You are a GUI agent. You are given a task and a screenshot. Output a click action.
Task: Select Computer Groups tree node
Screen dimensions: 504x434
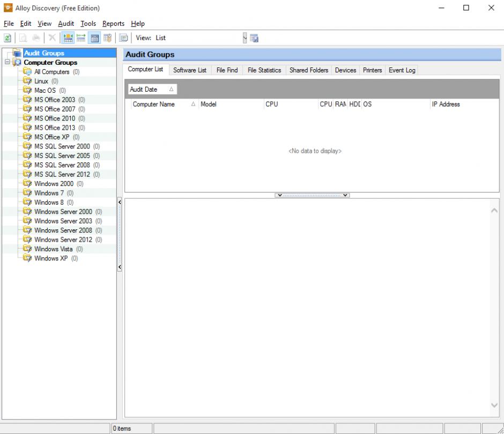(50, 62)
